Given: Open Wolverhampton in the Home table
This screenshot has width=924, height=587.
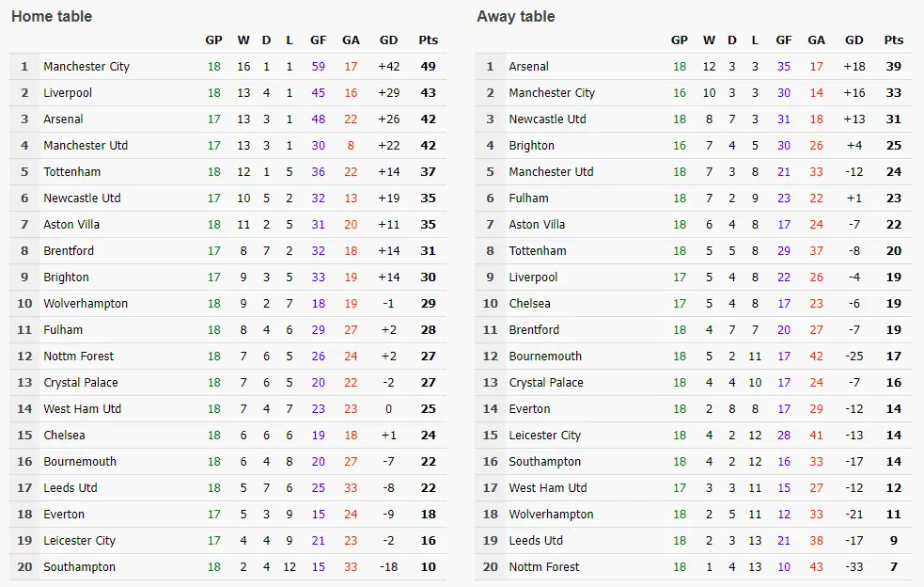Looking at the screenshot, I should pos(86,304).
